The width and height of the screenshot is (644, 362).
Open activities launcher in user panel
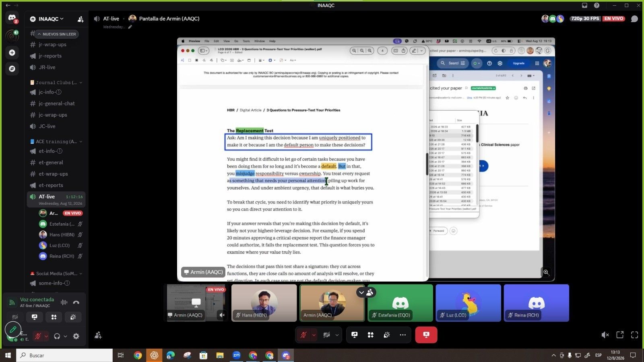(54, 317)
